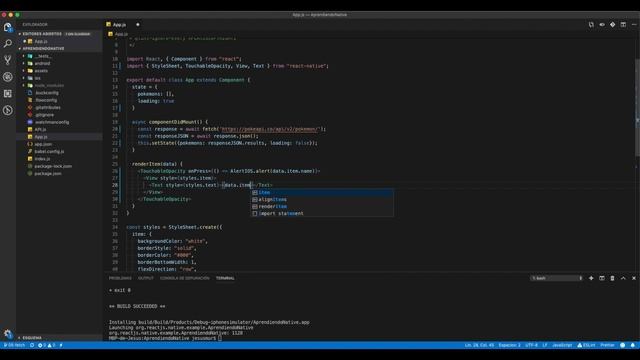Choose 'alignItems' autocomplete suggestion
The height and width of the screenshot is (360, 640).
point(322,199)
